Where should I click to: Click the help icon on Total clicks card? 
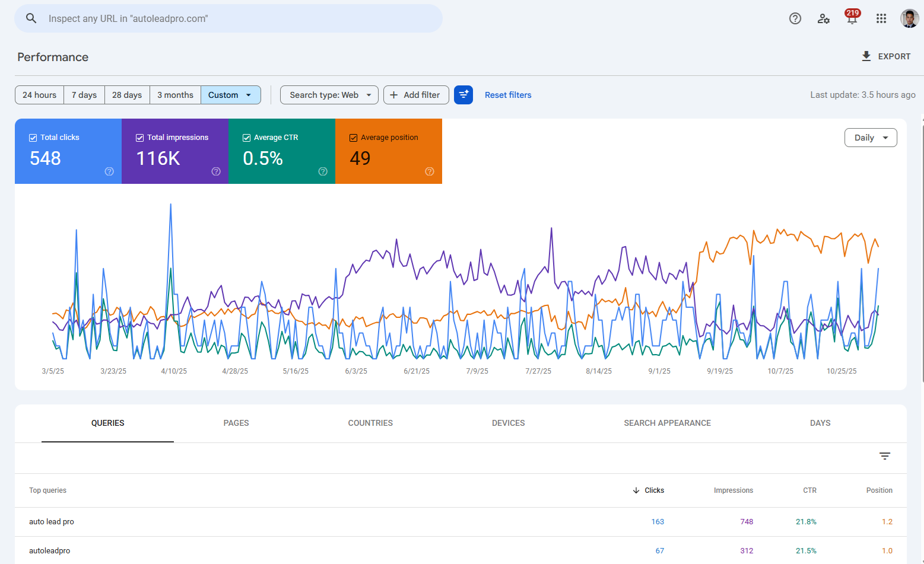(x=109, y=171)
